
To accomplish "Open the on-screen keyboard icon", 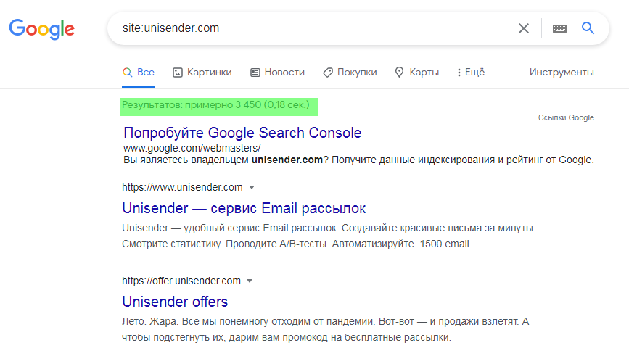I will [x=559, y=28].
